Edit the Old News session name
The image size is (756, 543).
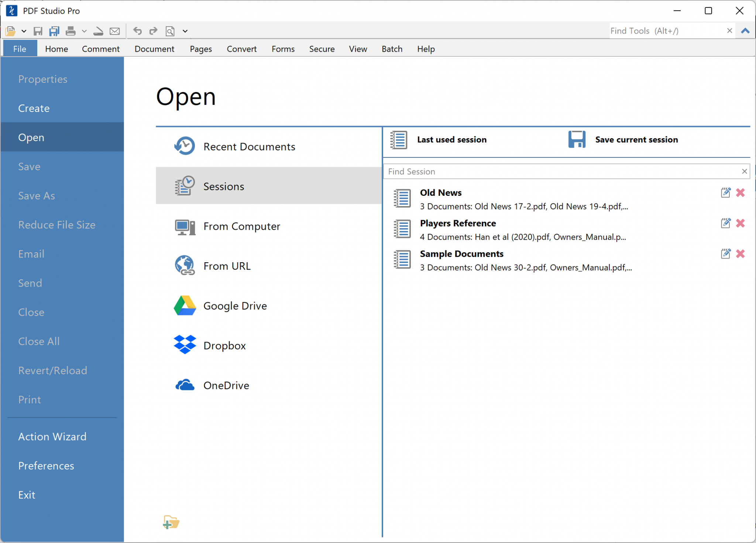(726, 192)
